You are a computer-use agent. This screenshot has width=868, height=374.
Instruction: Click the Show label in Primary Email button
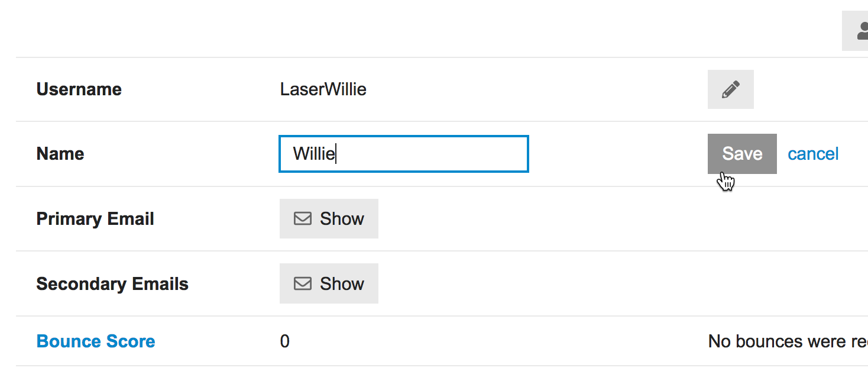point(342,219)
